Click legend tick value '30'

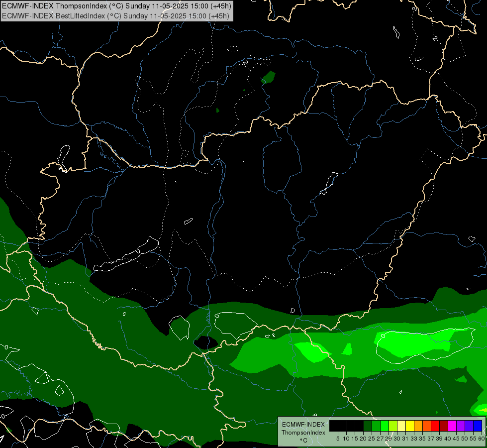[x=397, y=439]
